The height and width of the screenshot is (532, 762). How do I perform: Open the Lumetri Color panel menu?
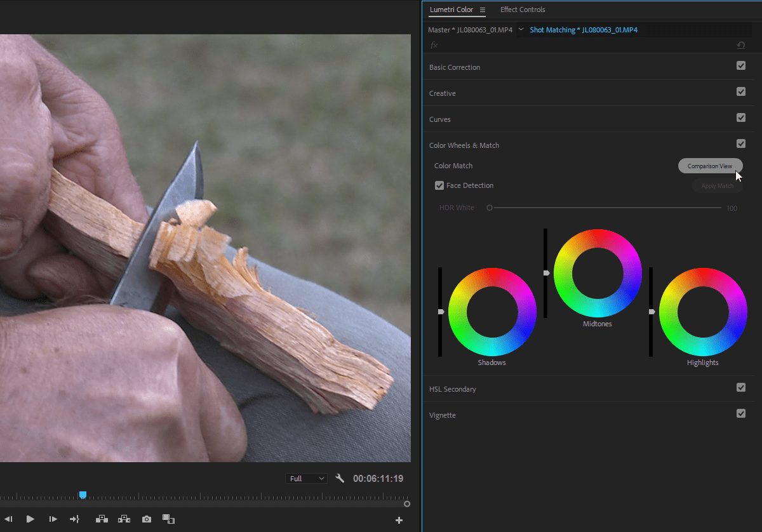(483, 10)
